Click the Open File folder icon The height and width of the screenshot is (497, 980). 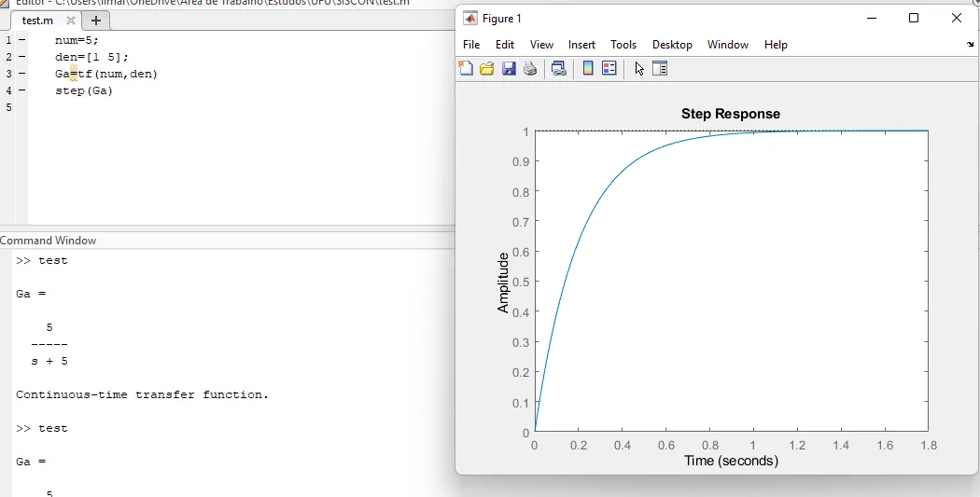[487, 68]
